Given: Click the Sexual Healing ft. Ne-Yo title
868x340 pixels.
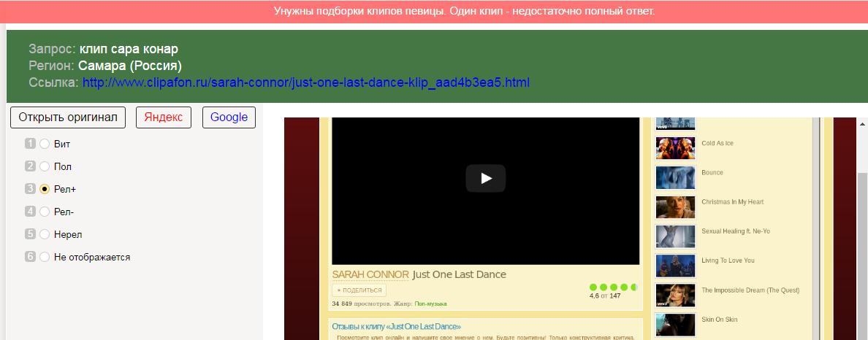Looking at the screenshot, I should 736,231.
